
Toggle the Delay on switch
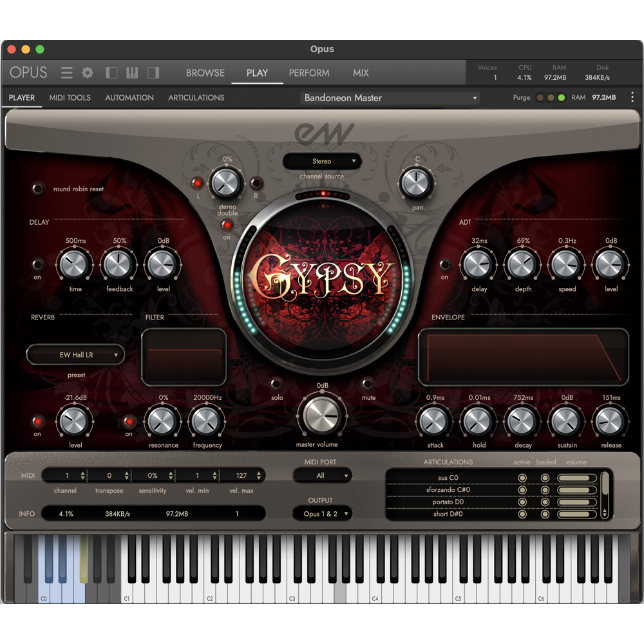38,264
